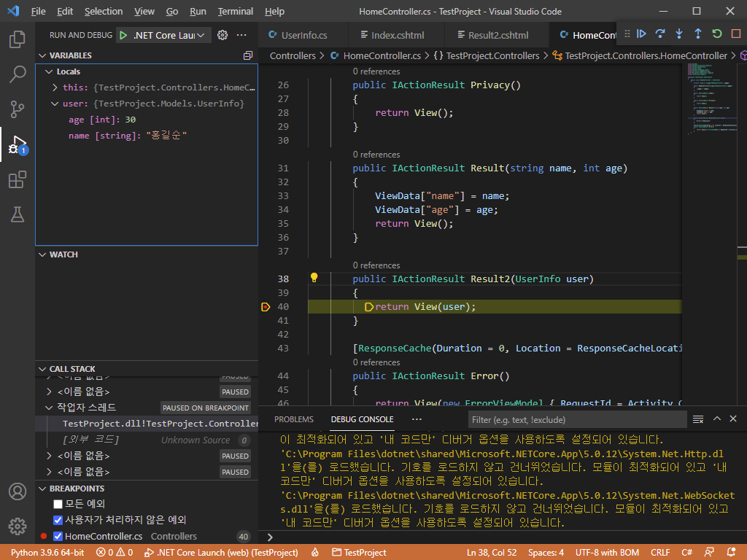Continue debugging execution
This screenshot has height=560, width=747.
coord(641,34)
